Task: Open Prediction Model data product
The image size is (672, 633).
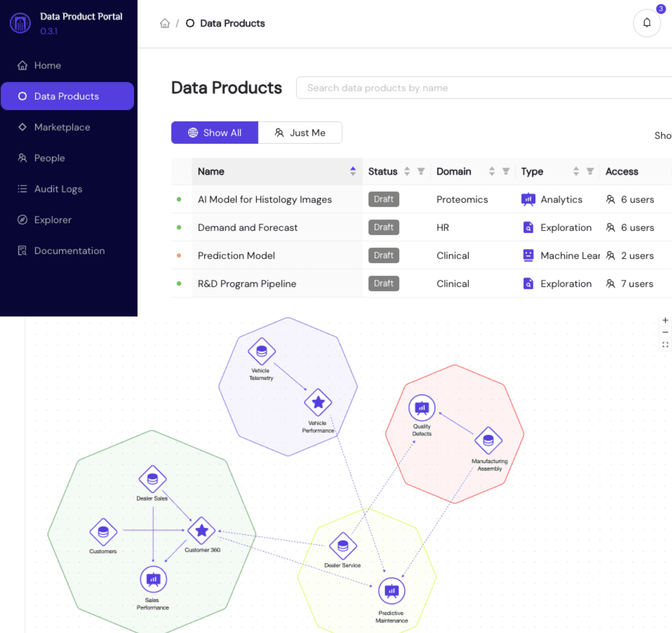Action: pos(236,256)
